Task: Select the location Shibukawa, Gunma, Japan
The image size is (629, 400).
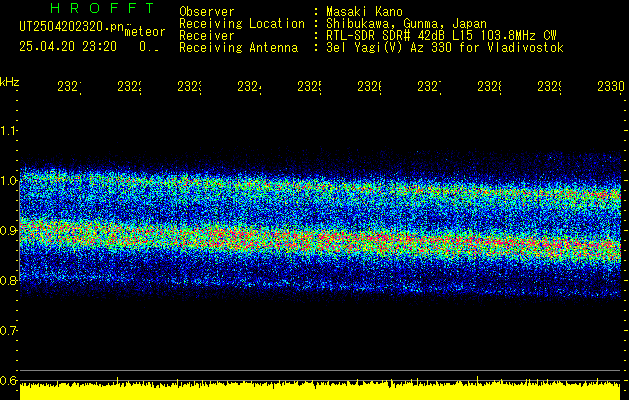Action: click(406, 24)
